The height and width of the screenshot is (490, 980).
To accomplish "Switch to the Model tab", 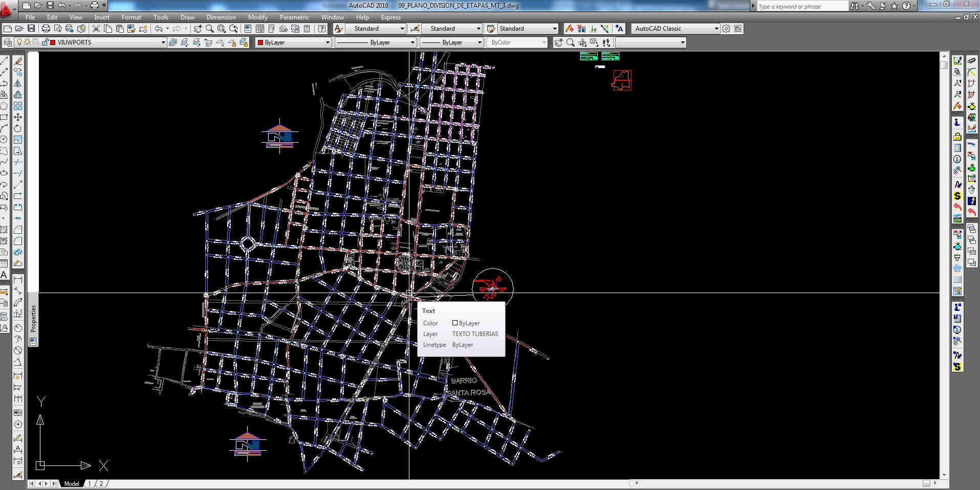I will point(71,483).
